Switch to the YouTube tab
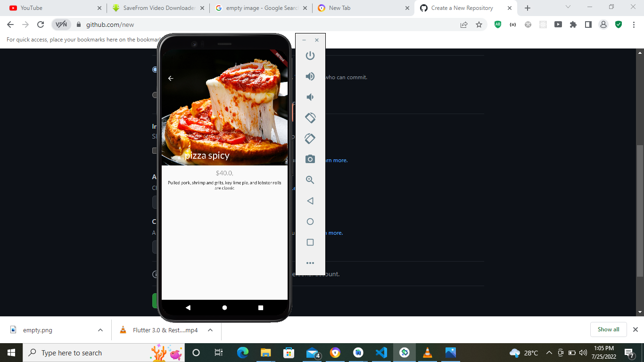Viewport: 644px width, 362px height. coord(47,8)
